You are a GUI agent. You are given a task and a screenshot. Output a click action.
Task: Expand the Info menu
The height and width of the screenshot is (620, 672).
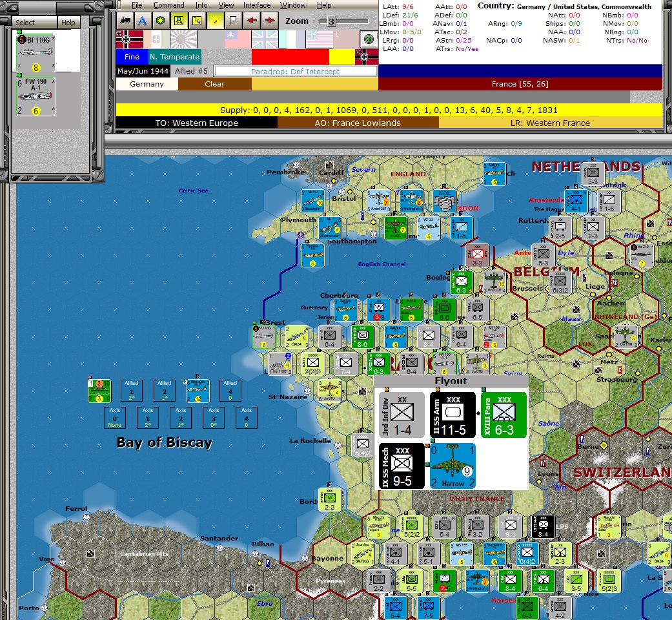click(x=202, y=5)
